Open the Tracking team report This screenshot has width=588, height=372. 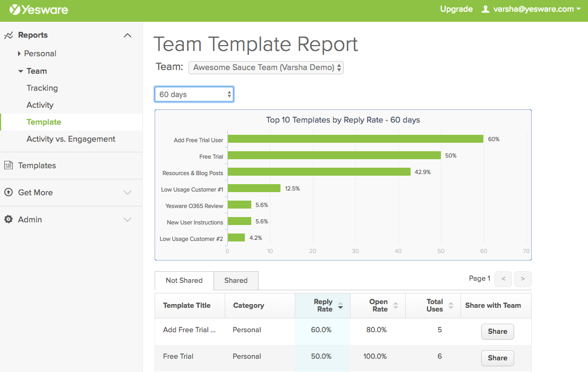pos(42,88)
